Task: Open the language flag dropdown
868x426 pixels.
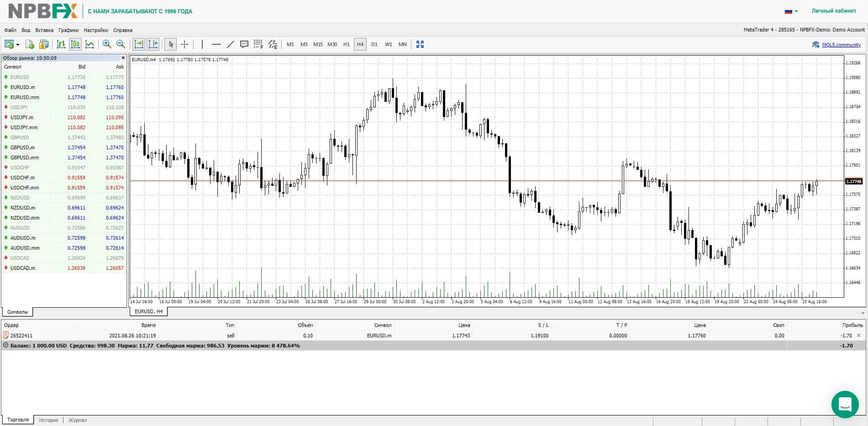Action: 791,11
